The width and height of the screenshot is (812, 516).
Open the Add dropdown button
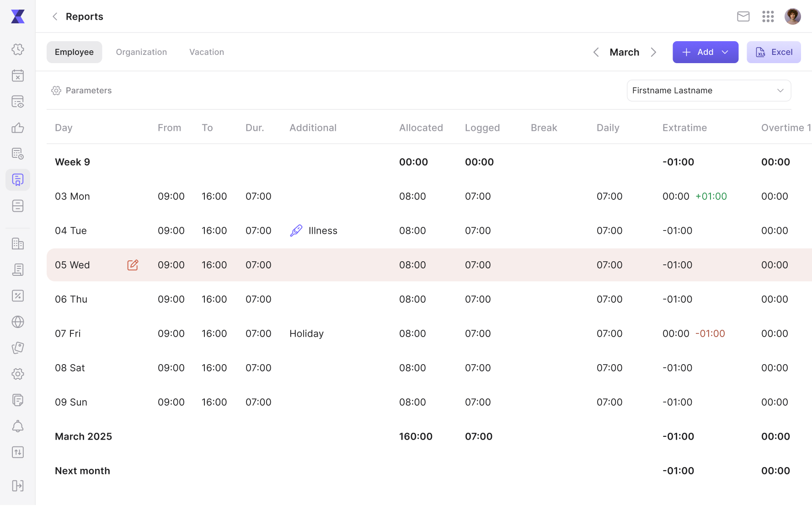(705, 52)
